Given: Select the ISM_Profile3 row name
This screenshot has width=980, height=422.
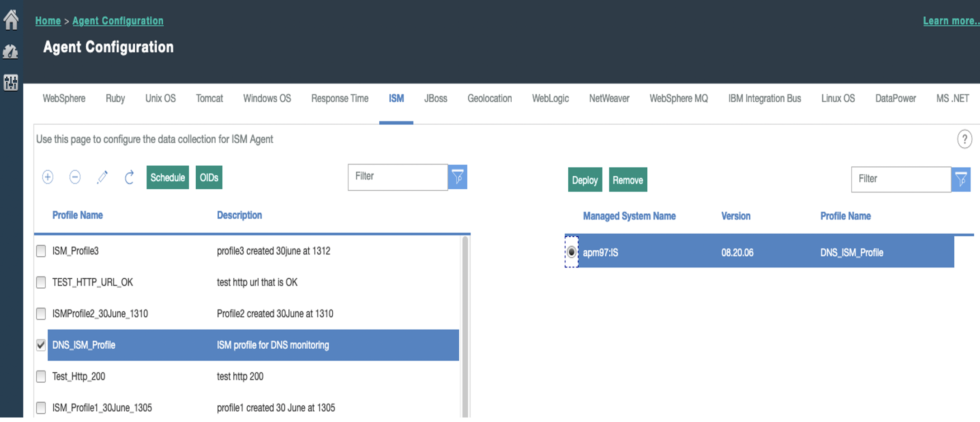Looking at the screenshot, I should (x=75, y=251).
